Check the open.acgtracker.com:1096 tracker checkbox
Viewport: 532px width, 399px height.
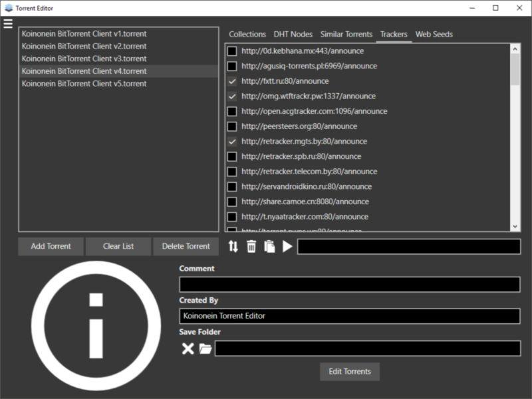[232, 111]
